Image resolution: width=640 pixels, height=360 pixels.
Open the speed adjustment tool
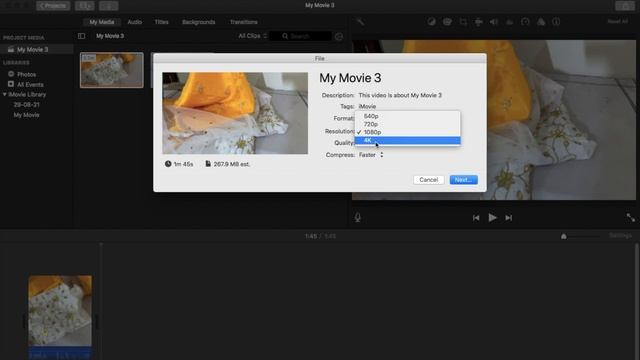(x=525, y=22)
